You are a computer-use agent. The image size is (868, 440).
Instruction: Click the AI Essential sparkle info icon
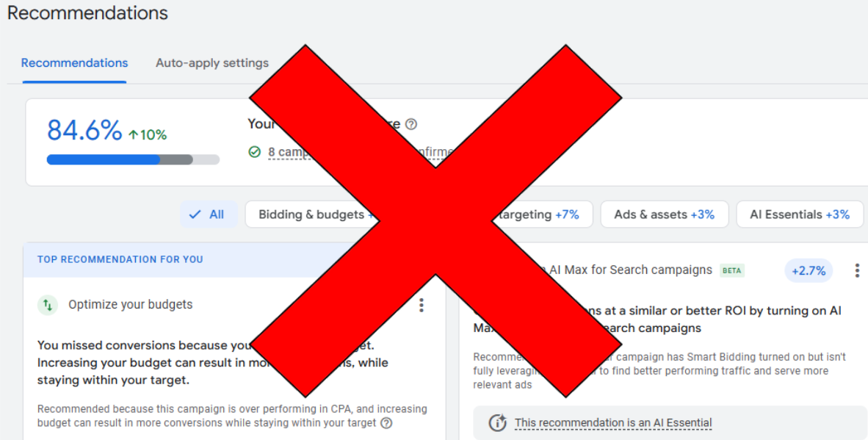(497, 423)
